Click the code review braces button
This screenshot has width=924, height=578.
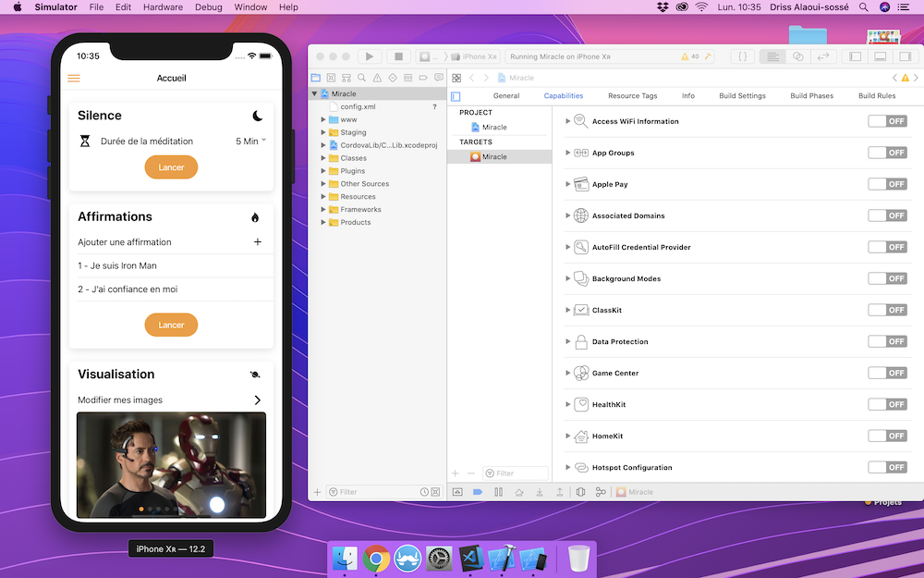pos(743,56)
